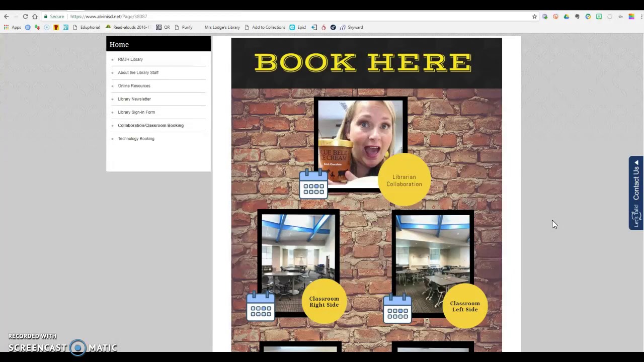Open the teal K! bookmark icon
This screenshot has height=362, width=644.
pos(65,27)
